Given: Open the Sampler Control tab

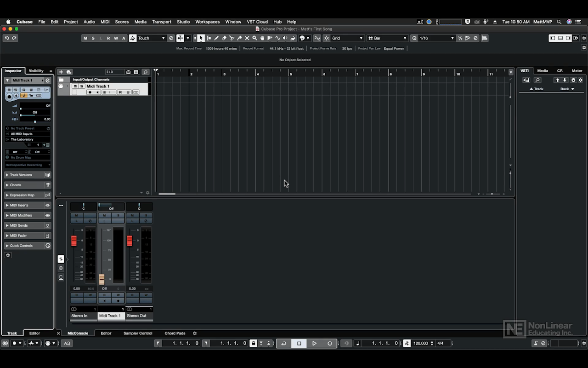Looking at the screenshot, I should coord(138,333).
